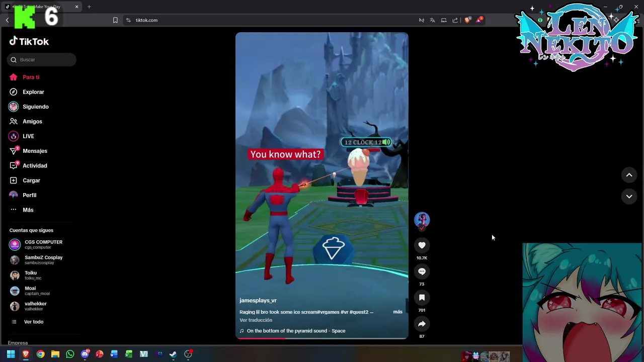The width and height of the screenshot is (644, 362).
Task: Open the Explorar section
Action: tap(27, 92)
